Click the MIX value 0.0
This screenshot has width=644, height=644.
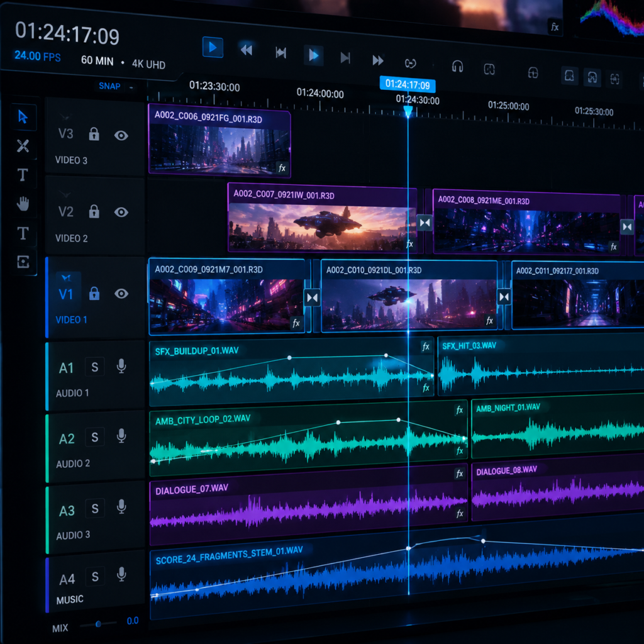(x=132, y=621)
